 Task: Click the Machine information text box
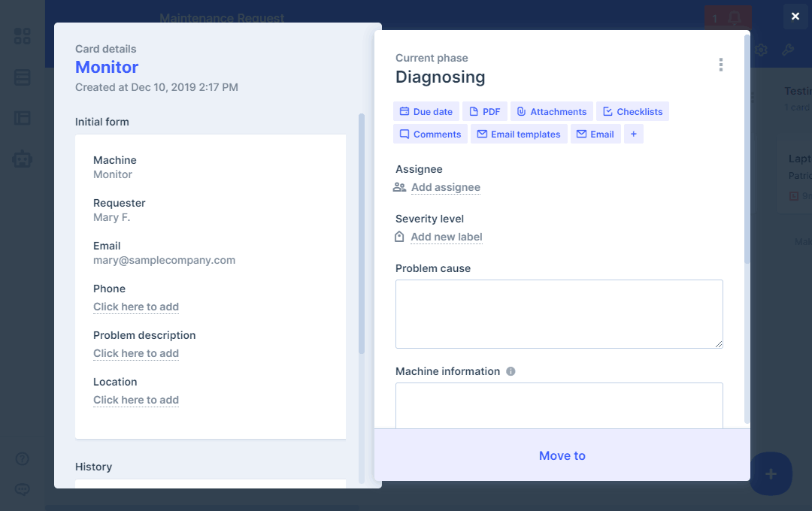click(559, 405)
